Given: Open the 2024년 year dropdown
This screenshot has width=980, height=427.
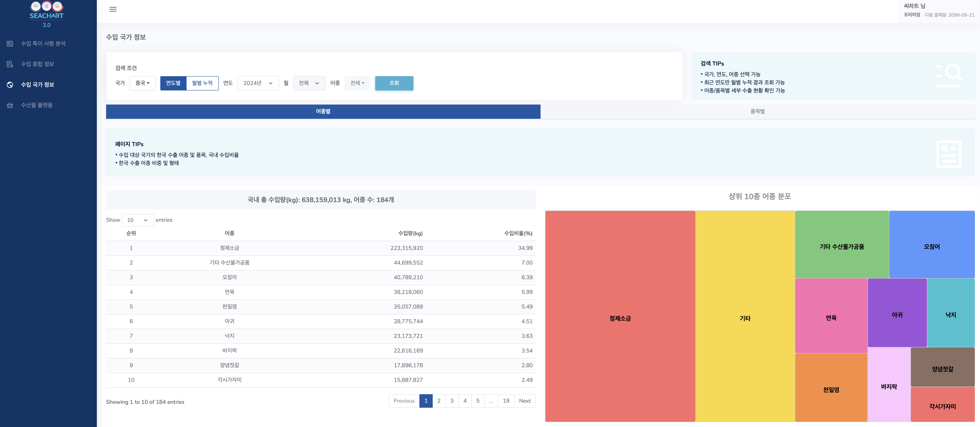Looking at the screenshot, I should (x=258, y=83).
